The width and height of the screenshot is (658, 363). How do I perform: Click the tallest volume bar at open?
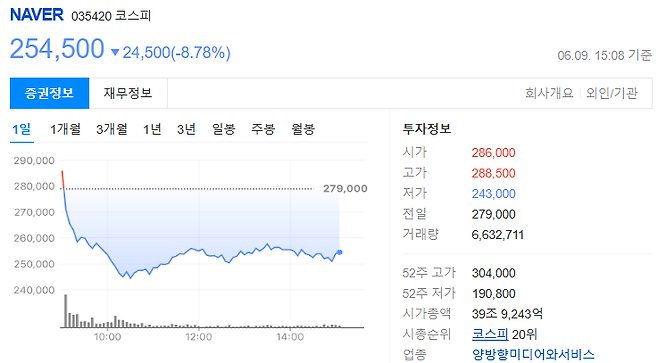[65, 311]
